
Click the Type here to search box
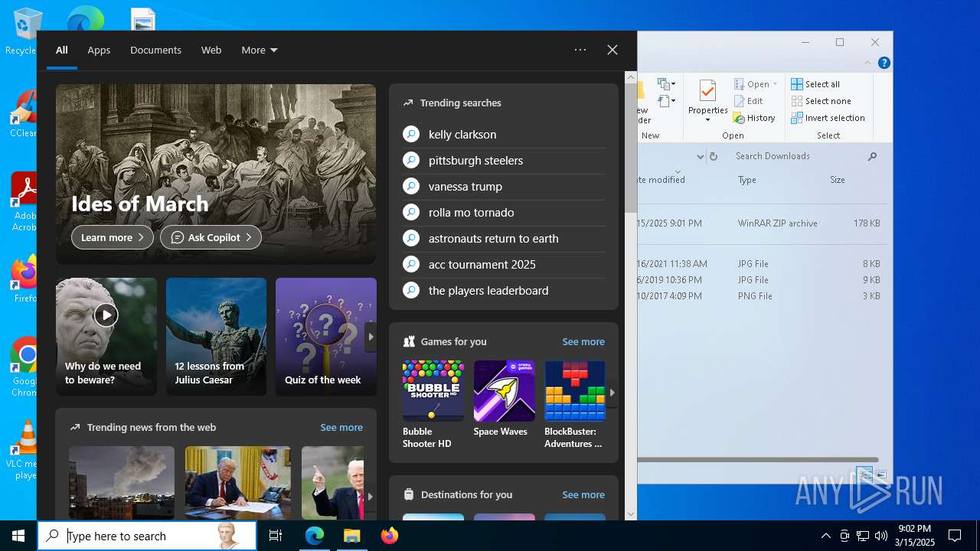coord(148,536)
